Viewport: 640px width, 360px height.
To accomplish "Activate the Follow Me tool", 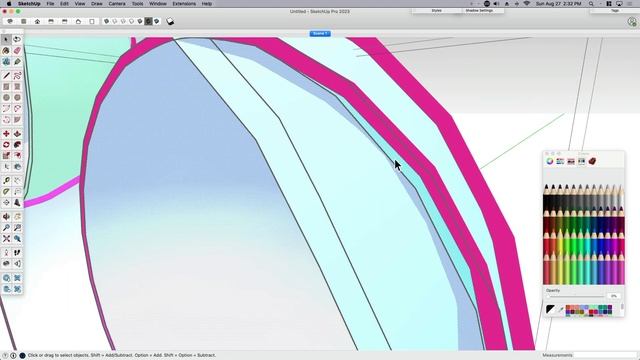I will 17,145.
